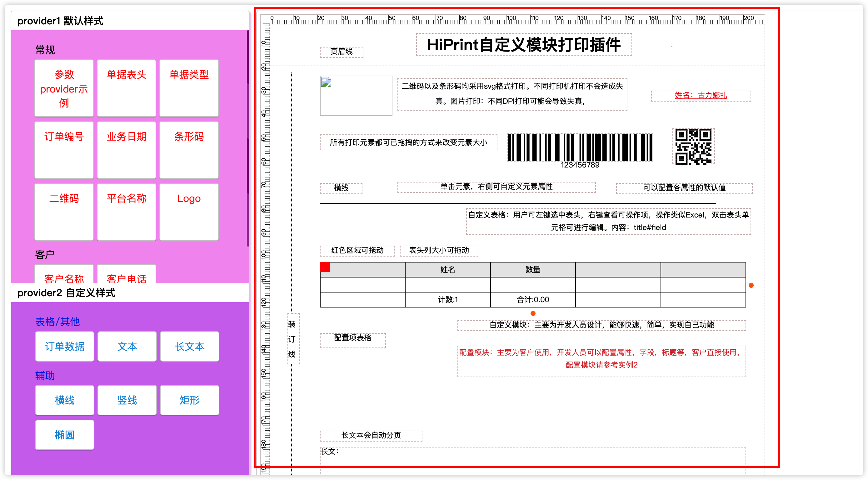Select the 所有打印元素都可已拖拽 text element
This screenshot has height=480, width=868.
pyautogui.click(x=408, y=142)
